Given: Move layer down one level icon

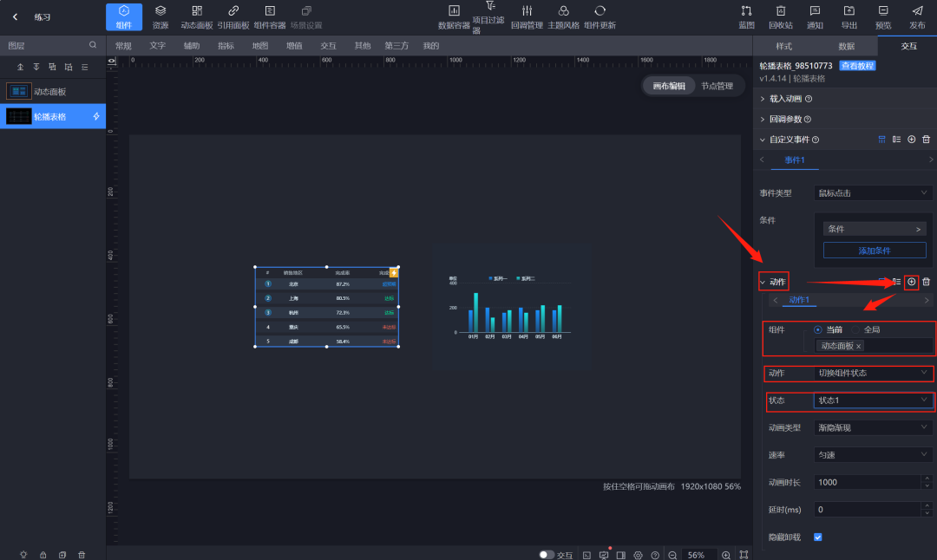Looking at the screenshot, I should [69, 67].
